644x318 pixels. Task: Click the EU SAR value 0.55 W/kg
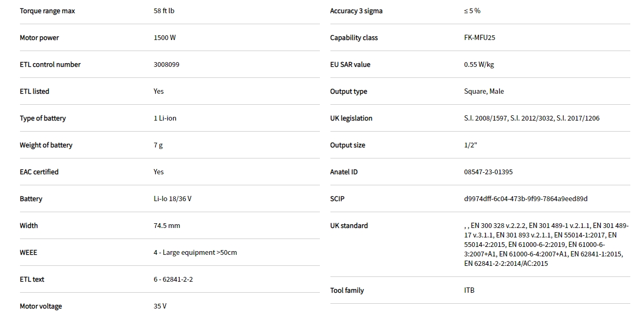click(x=479, y=65)
